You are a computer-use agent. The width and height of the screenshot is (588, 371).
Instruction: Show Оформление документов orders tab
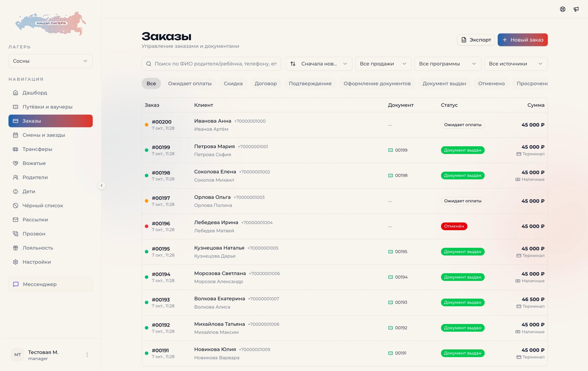pyautogui.click(x=377, y=84)
